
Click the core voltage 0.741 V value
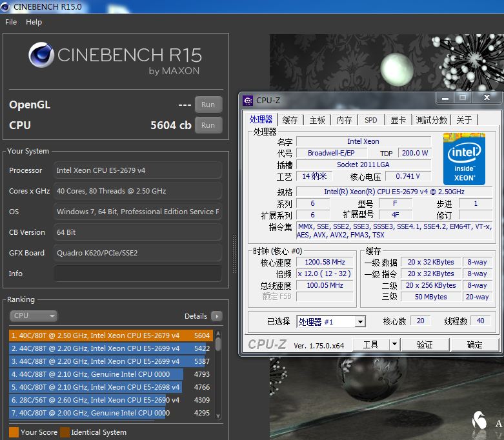click(x=408, y=176)
